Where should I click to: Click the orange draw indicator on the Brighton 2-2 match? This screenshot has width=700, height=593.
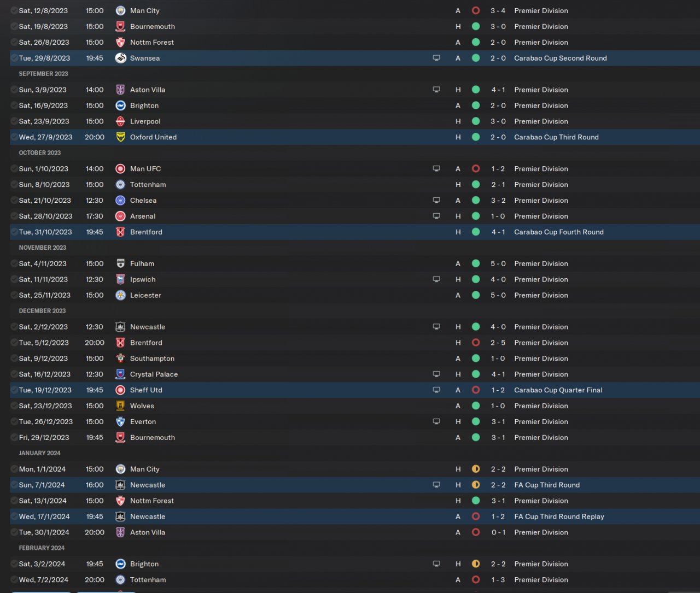click(476, 564)
